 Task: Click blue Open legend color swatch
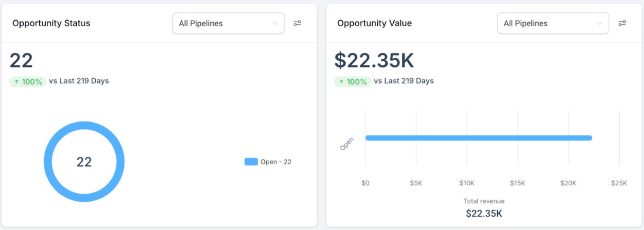[x=251, y=162]
